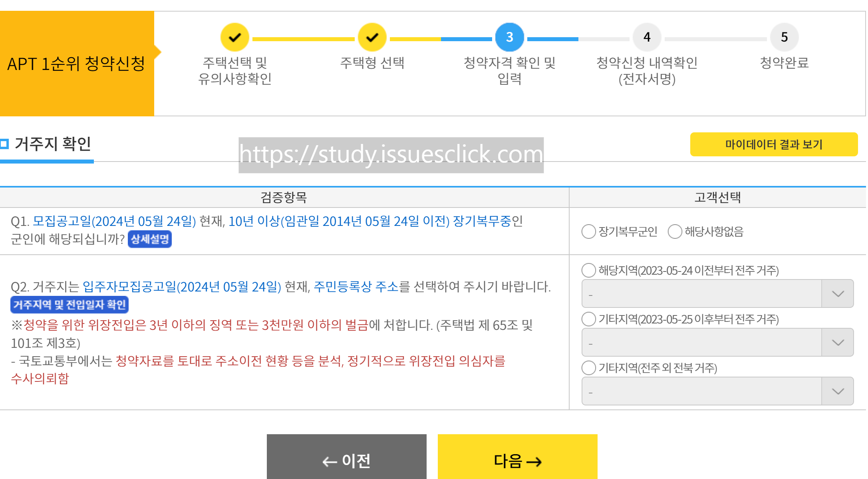Image resolution: width=868 pixels, height=479 pixels.
Task: Click 거주지역 및 전입일자 확인 button
Action: click(x=70, y=305)
